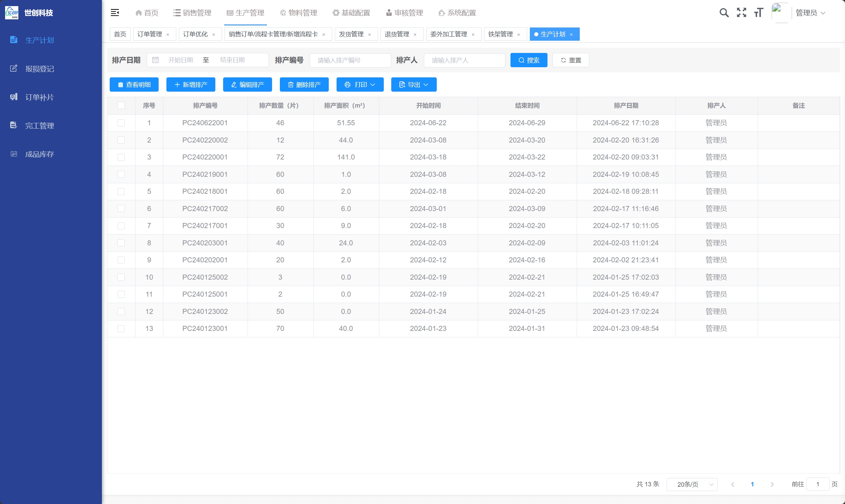
Task: Open the 排产日期 calendar icon
Action: tap(155, 60)
